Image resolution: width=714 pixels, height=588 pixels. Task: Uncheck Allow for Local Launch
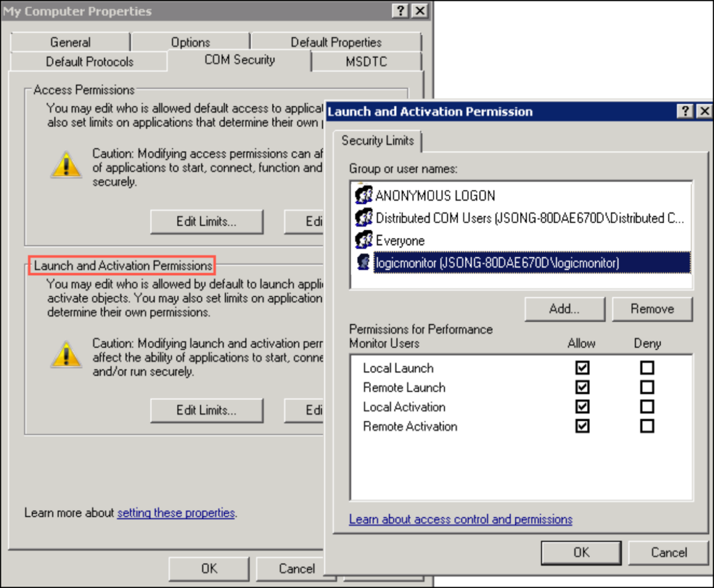pyautogui.click(x=582, y=367)
